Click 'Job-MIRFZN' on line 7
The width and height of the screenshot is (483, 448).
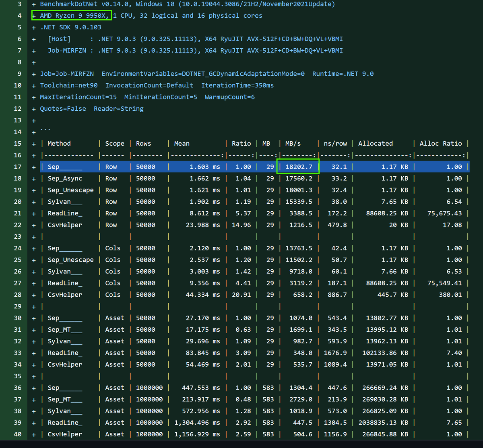point(67,51)
